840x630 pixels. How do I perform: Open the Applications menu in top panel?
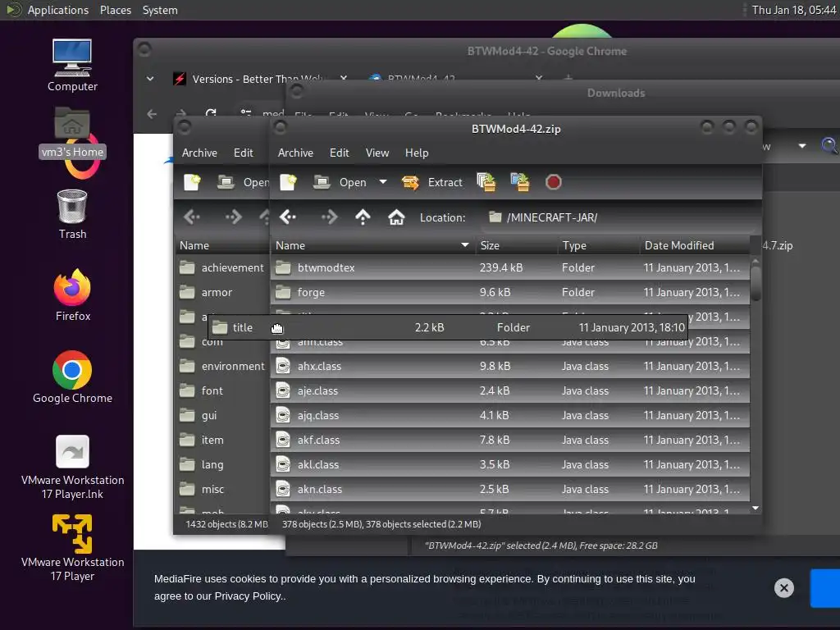[x=58, y=10]
